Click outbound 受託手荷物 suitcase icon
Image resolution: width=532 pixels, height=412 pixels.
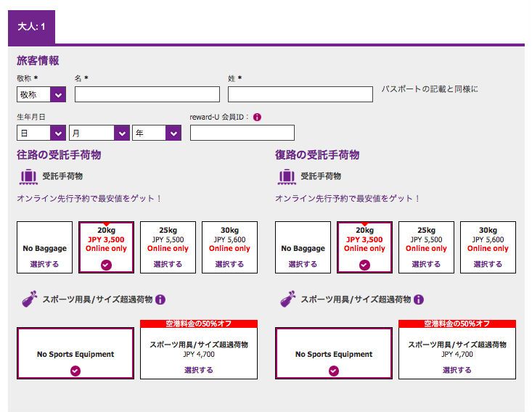[x=28, y=176]
